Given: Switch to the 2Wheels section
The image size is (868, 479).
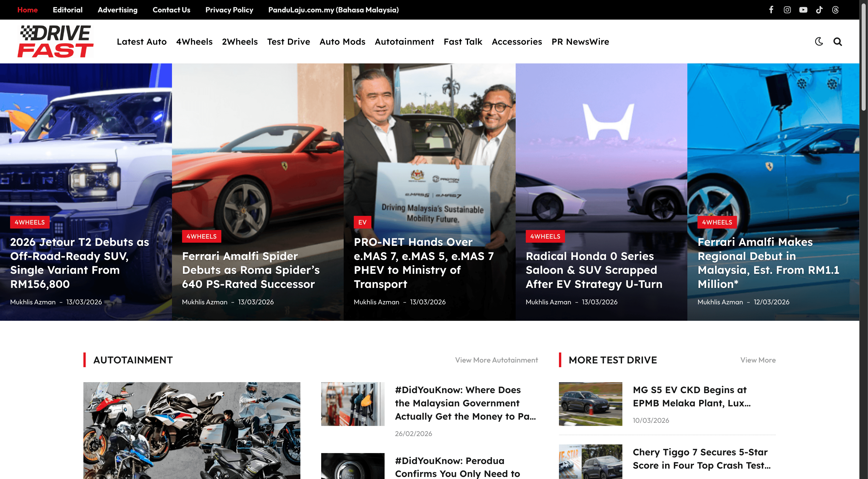Looking at the screenshot, I should pyautogui.click(x=240, y=42).
